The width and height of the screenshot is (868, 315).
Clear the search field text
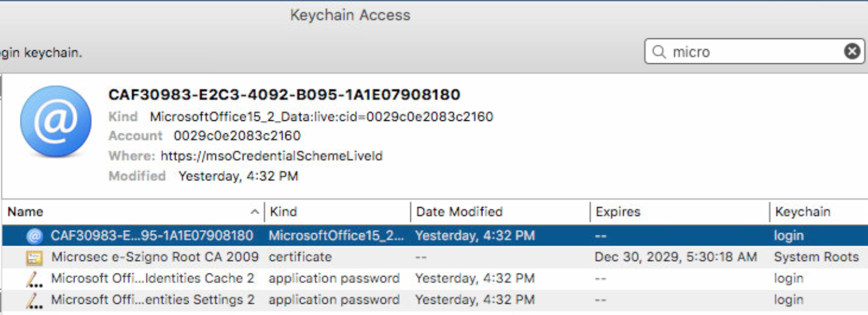tap(852, 51)
